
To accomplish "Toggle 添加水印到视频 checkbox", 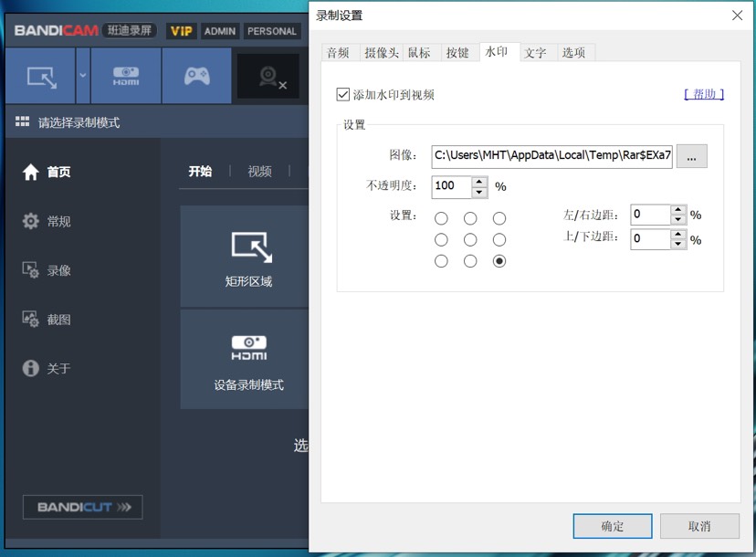I will click(342, 94).
